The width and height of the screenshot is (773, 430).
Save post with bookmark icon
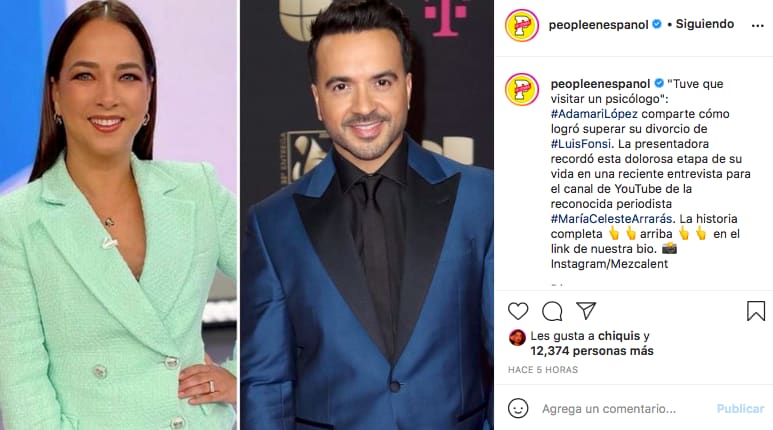tap(756, 311)
